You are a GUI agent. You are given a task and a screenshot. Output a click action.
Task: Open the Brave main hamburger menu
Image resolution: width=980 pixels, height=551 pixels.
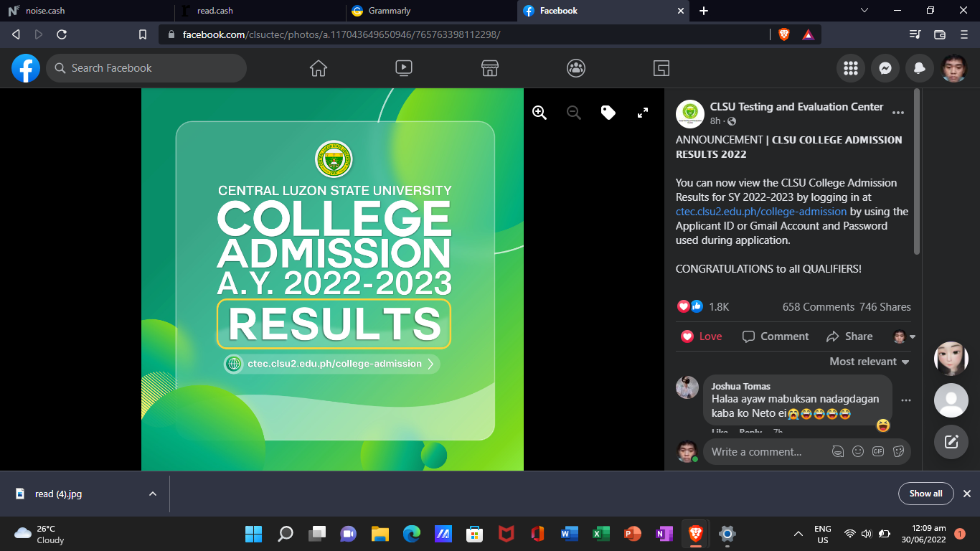(964, 34)
